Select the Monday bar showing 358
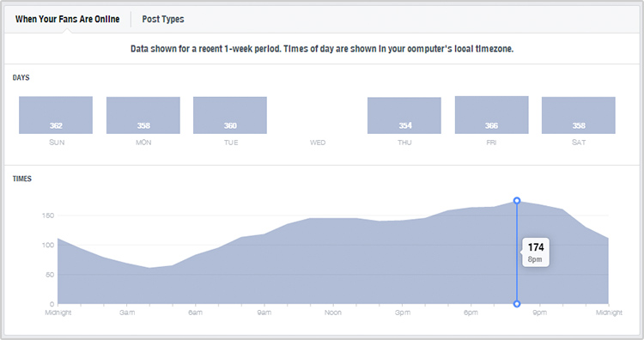The image size is (644, 340). (x=143, y=115)
